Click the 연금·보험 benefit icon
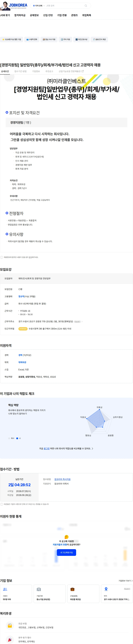The width and height of the screenshot is (133, 644). click(10, 626)
